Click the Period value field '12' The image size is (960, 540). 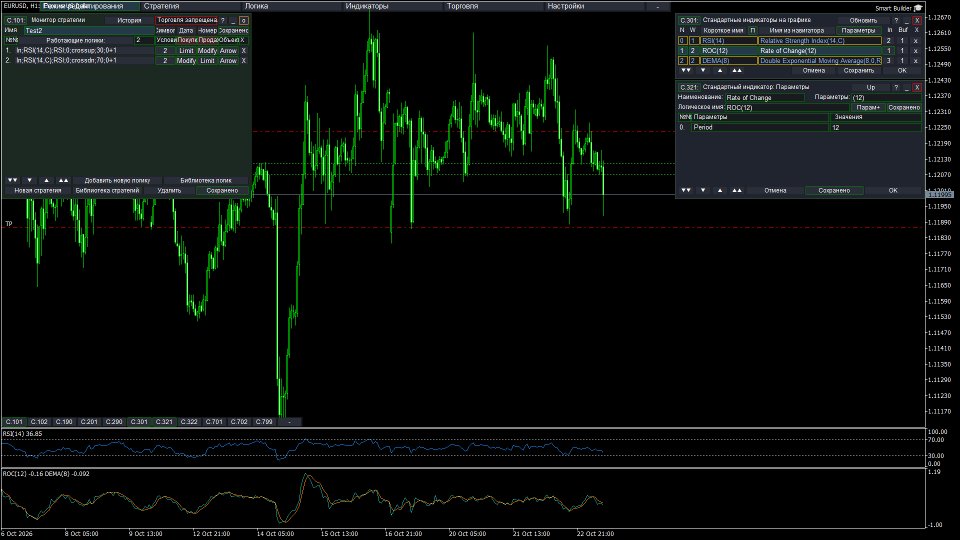(x=876, y=127)
